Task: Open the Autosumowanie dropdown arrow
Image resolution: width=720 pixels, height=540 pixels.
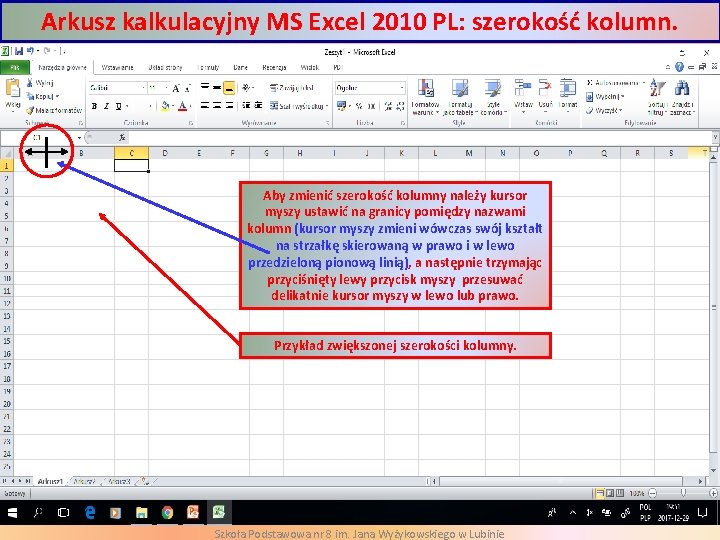Action: (x=643, y=83)
